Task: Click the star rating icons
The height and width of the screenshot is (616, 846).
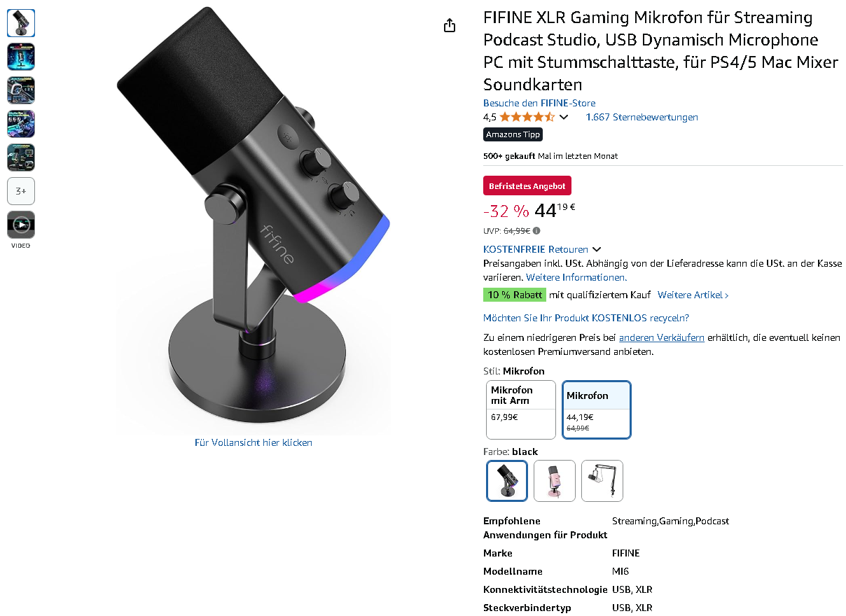Action: [527, 117]
